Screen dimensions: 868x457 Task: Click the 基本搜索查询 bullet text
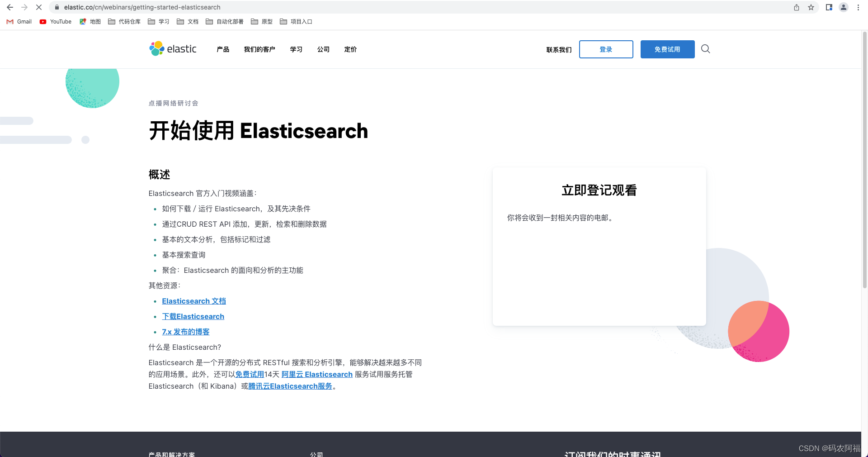[x=184, y=255]
